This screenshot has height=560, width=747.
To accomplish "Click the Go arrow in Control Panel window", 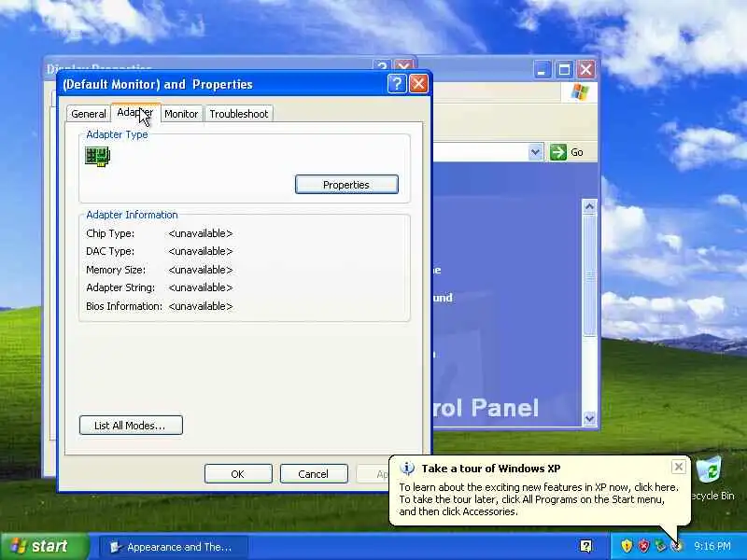I will point(557,152).
